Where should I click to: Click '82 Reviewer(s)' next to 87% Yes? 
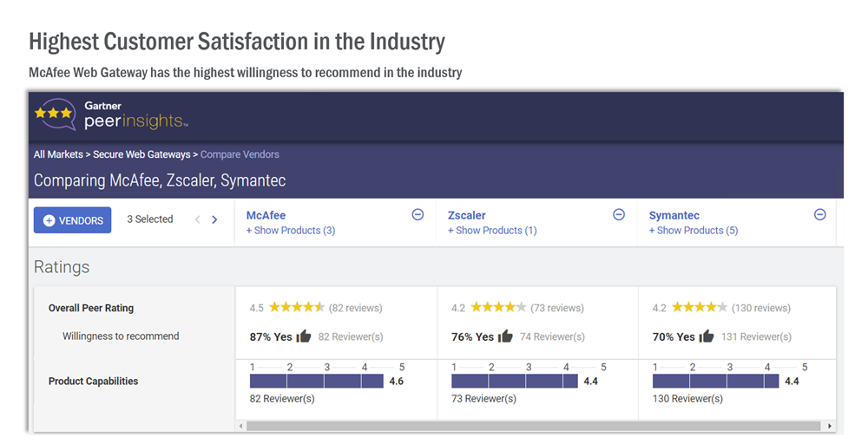tap(351, 336)
